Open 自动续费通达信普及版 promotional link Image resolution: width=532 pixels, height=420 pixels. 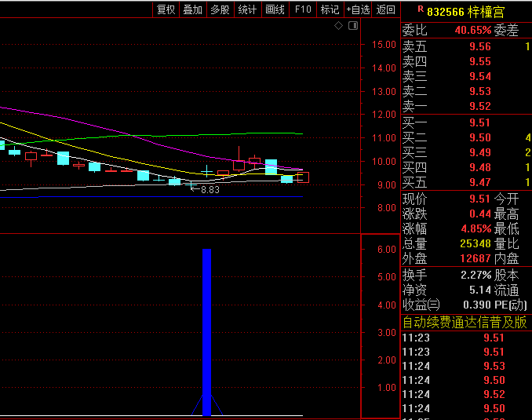(465, 323)
